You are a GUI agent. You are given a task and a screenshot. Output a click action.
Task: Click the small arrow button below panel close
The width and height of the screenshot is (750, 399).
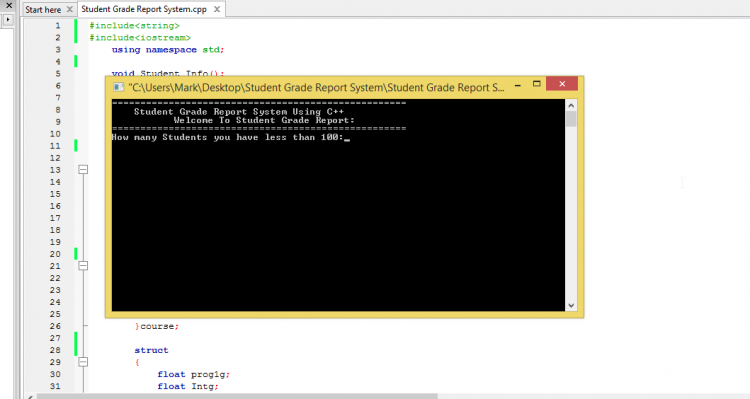point(9,20)
